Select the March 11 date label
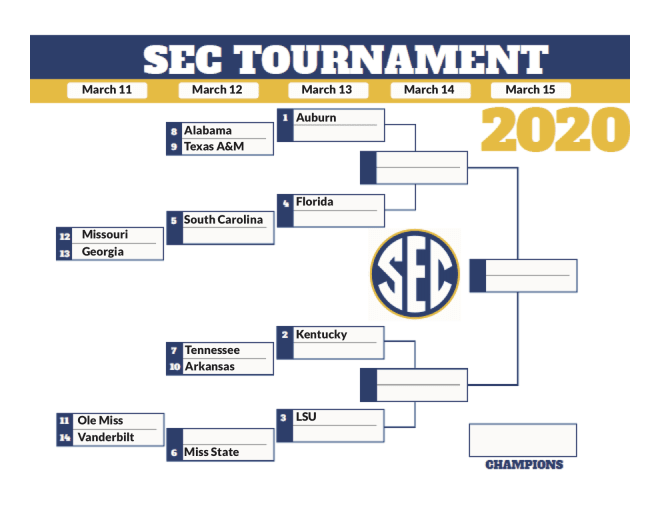 pyautogui.click(x=107, y=90)
